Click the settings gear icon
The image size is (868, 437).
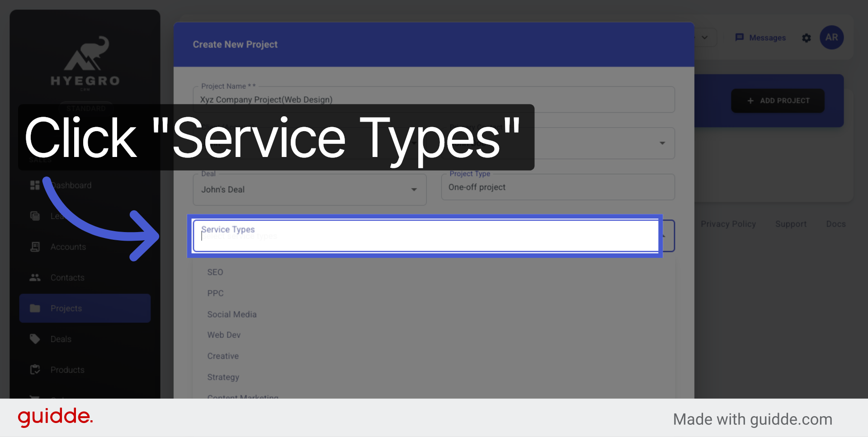[x=807, y=38]
